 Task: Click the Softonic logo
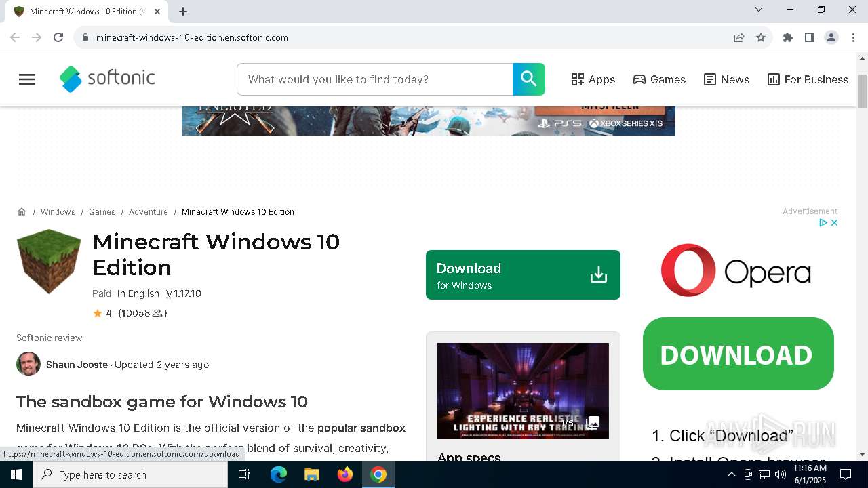click(107, 79)
